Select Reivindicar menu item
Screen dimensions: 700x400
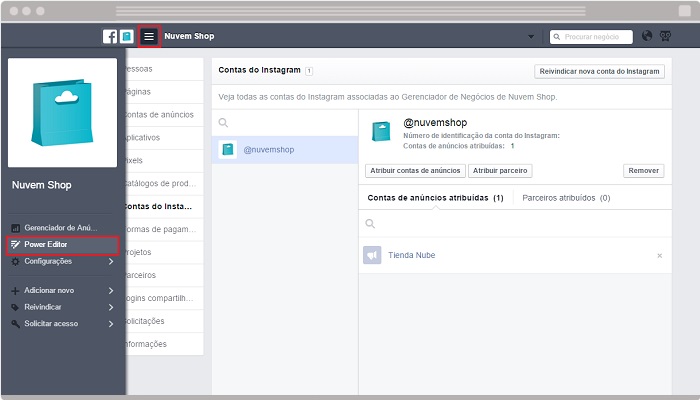point(42,307)
